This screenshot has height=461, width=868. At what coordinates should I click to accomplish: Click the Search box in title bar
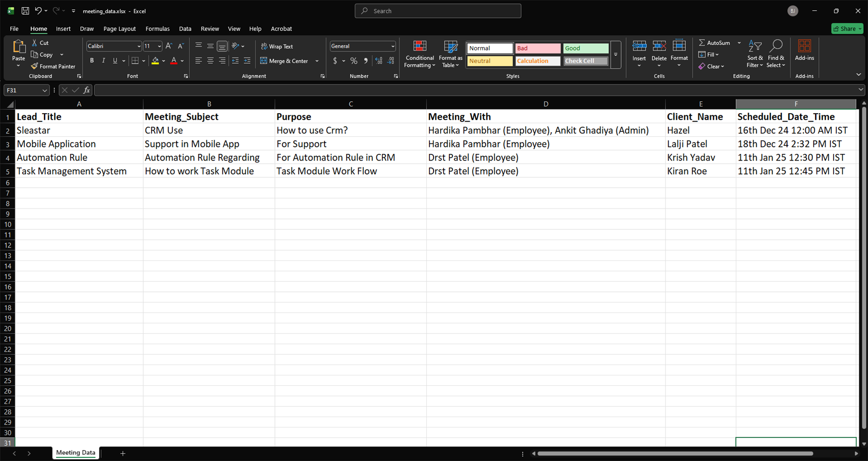(438, 11)
